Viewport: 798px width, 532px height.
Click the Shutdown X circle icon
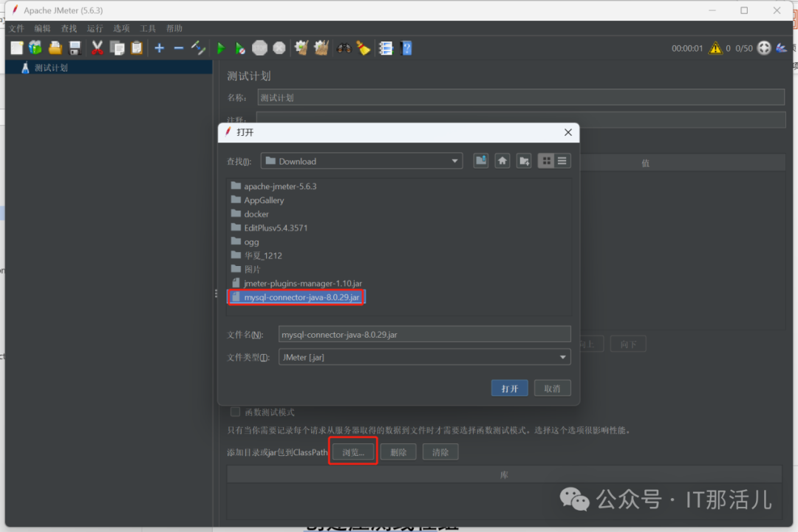coord(279,48)
